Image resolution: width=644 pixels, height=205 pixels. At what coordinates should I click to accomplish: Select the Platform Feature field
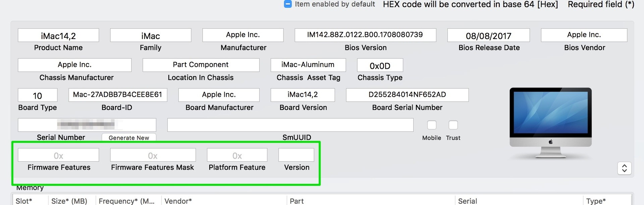click(237, 155)
